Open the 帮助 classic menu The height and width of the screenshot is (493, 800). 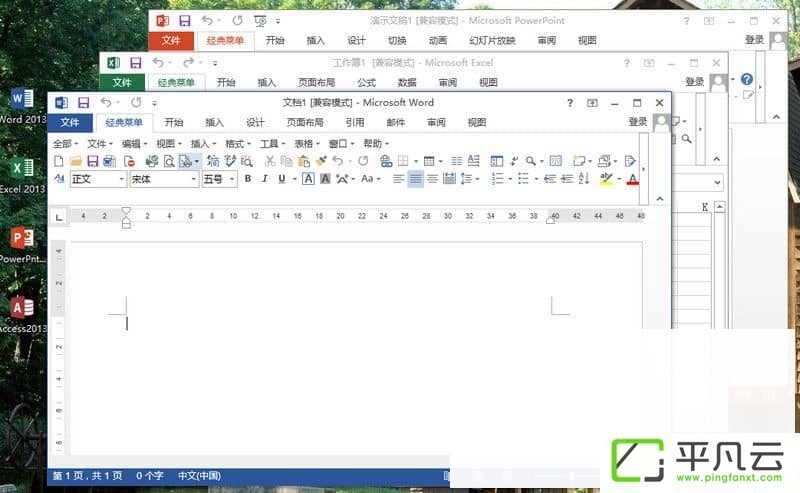[x=376, y=144]
